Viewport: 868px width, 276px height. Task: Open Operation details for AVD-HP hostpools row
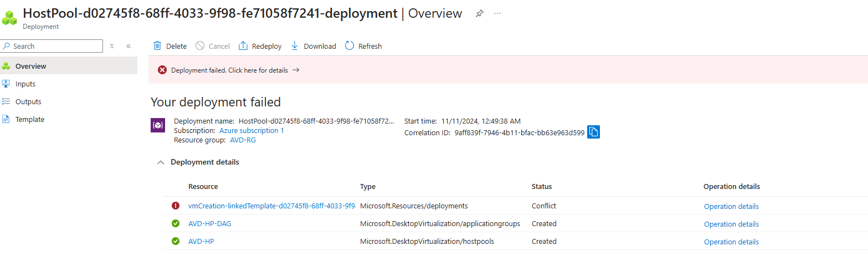point(731,242)
